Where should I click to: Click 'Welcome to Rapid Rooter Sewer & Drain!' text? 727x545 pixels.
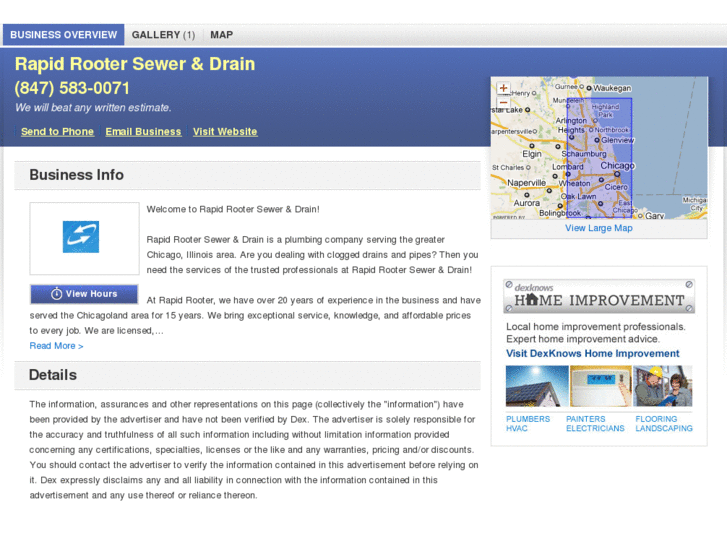233,209
